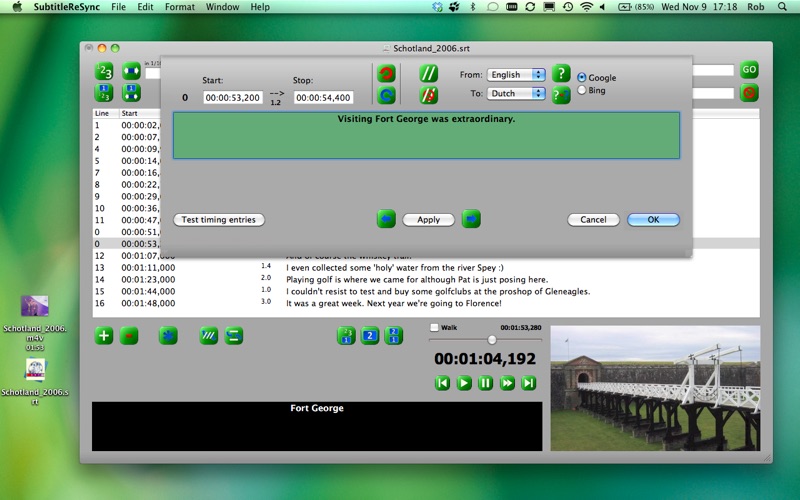800x500 pixels.
Task: Open the Schotland_2006.m4v desktop file icon
Action: (35, 306)
